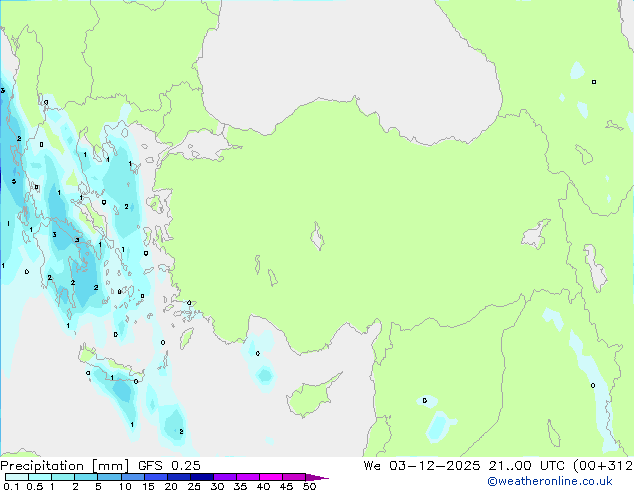Click the "40" legend scale label
634x490 pixels.
coord(263,486)
